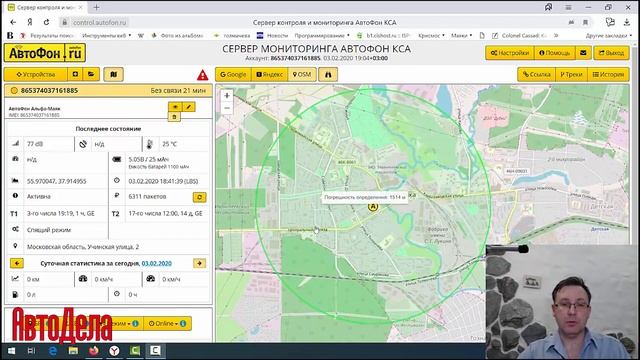The width and height of the screenshot is (640, 360).
Task: Click the address bar control.autofon.ru
Action: [x=100, y=22]
